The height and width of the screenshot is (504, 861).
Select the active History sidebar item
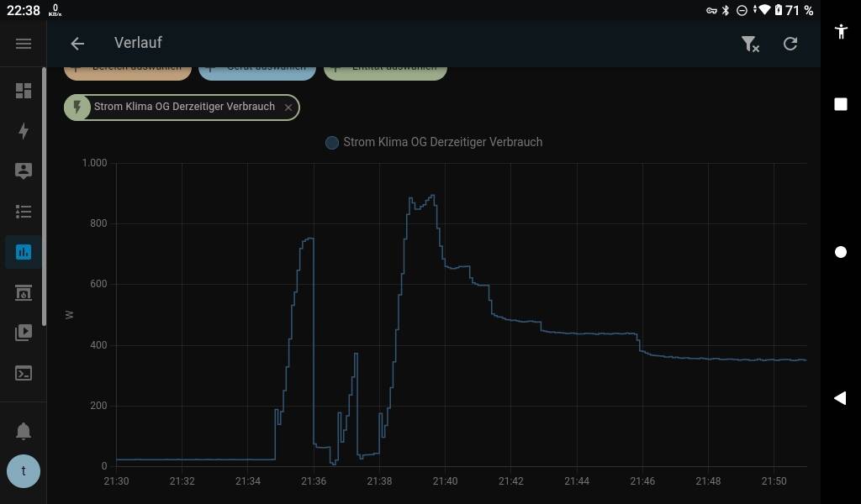pyautogui.click(x=24, y=252)
